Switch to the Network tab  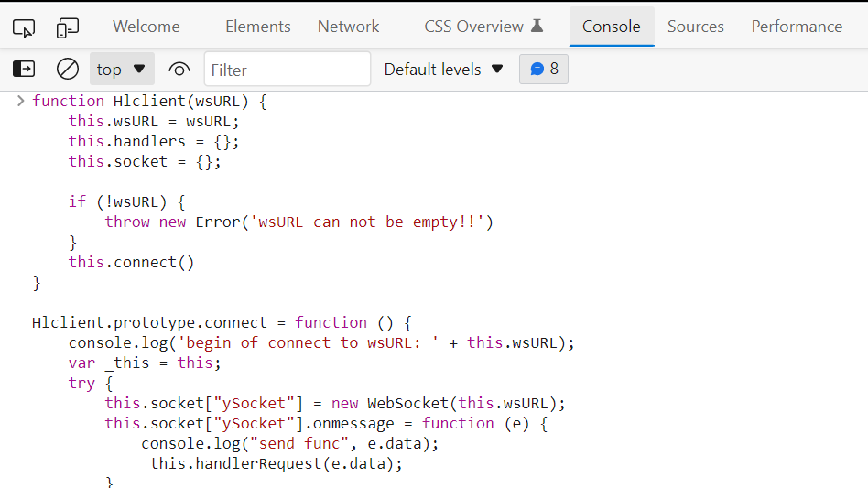(x=348, y=27)
